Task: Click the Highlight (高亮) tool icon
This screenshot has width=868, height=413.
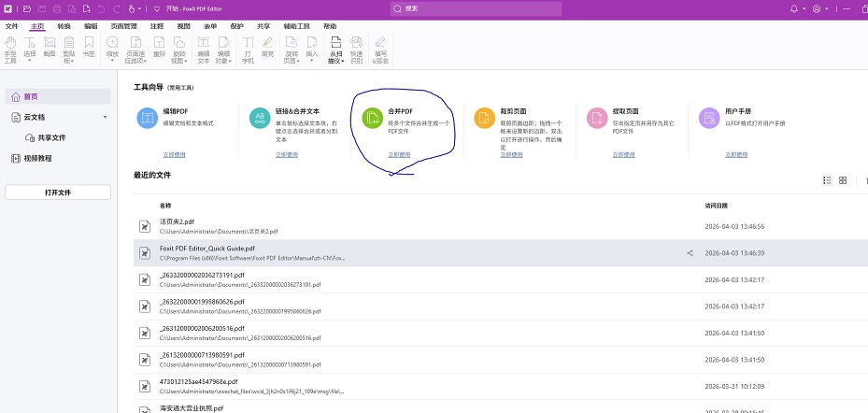Action: point(268,49)
